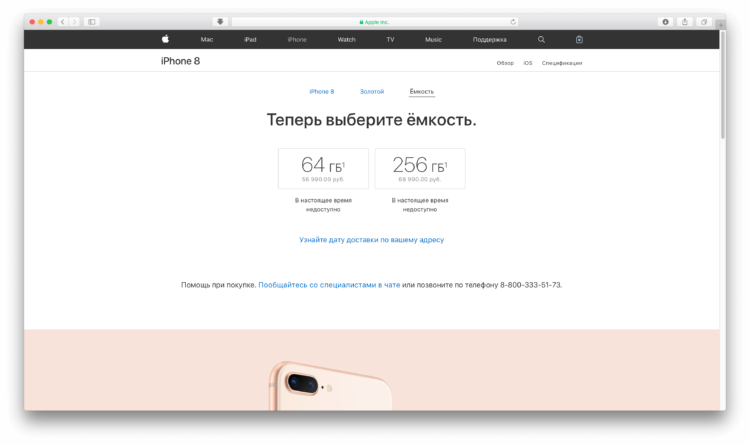Click the Apple logo in navigation bar

pos(165,39)
